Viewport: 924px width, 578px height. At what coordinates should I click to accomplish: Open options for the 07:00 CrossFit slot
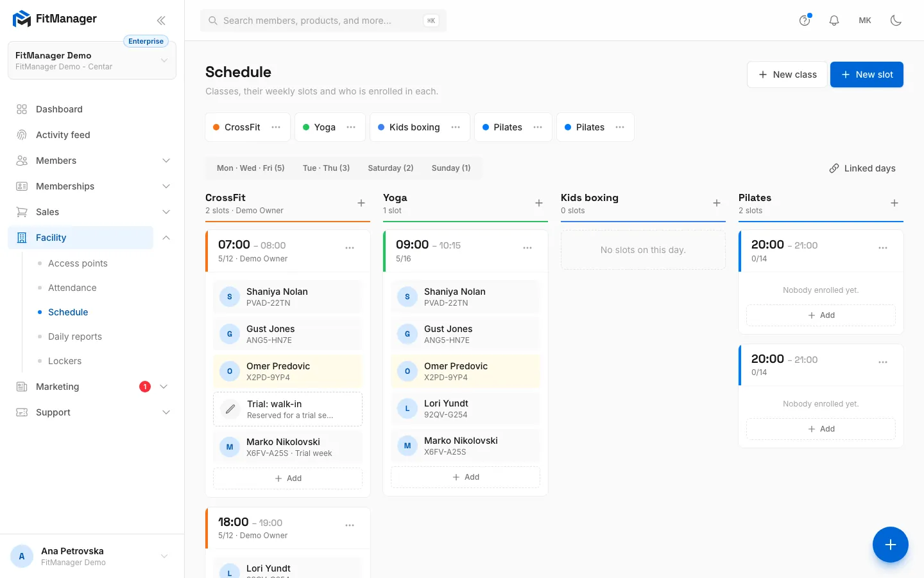click(350, 248)
